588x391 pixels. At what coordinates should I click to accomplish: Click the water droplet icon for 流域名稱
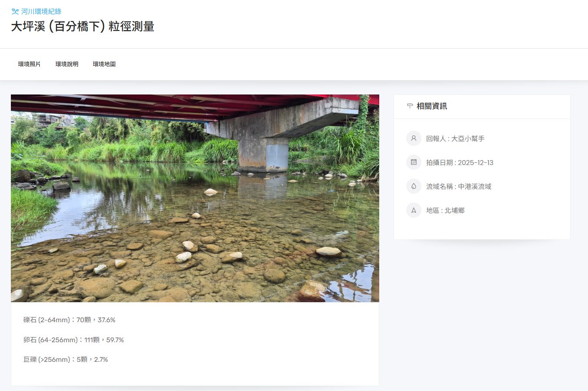coord(414,186)
